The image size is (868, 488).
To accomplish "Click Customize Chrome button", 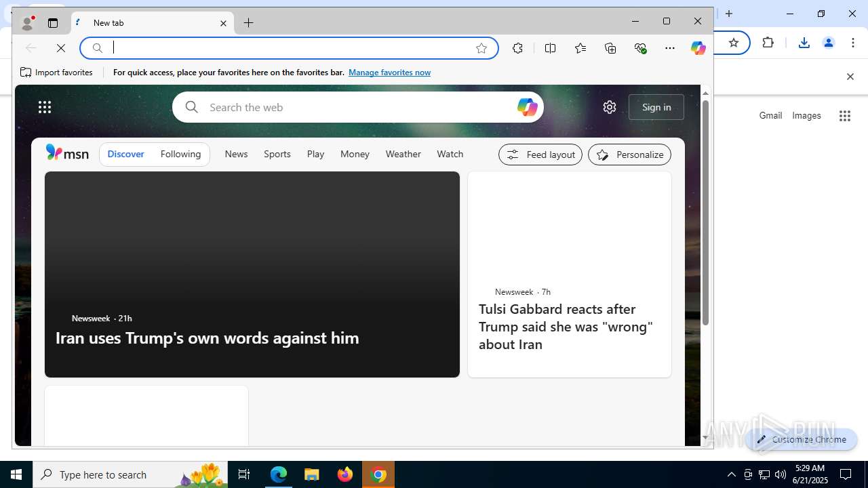I will coord(802,439).
